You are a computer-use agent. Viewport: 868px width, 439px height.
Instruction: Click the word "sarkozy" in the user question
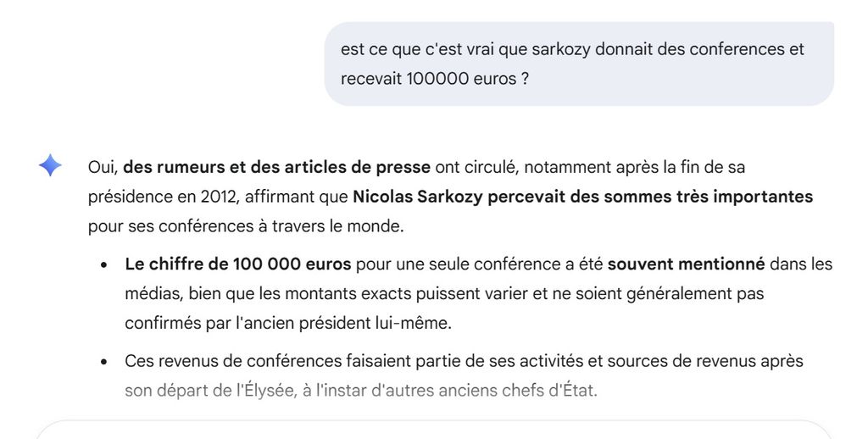pyautogui.click(x=549, y=49)
